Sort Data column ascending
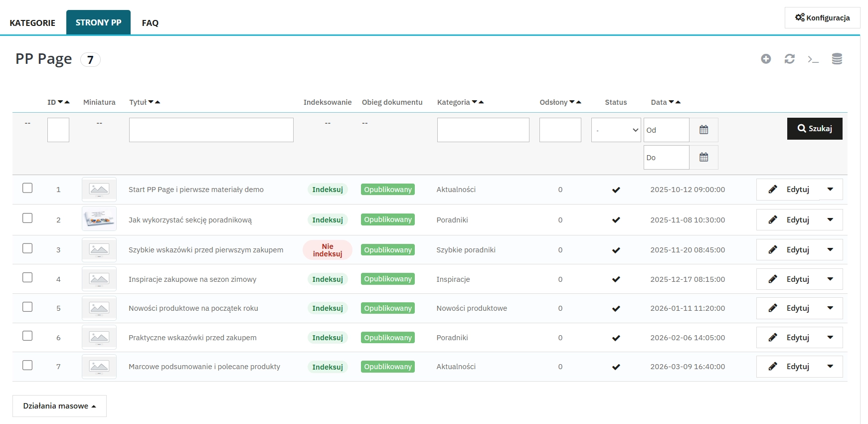 coord(678,102)
